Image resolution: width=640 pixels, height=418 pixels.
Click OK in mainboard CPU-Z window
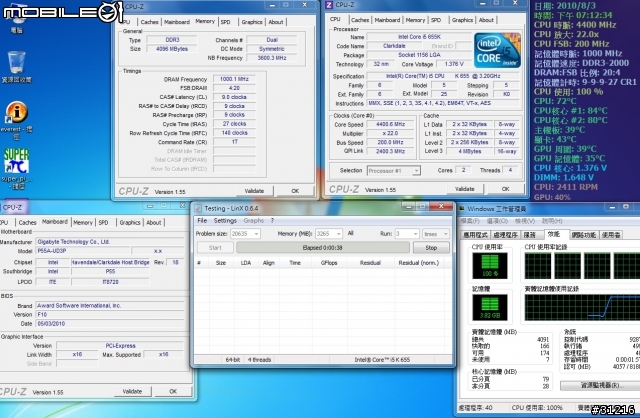173,391
